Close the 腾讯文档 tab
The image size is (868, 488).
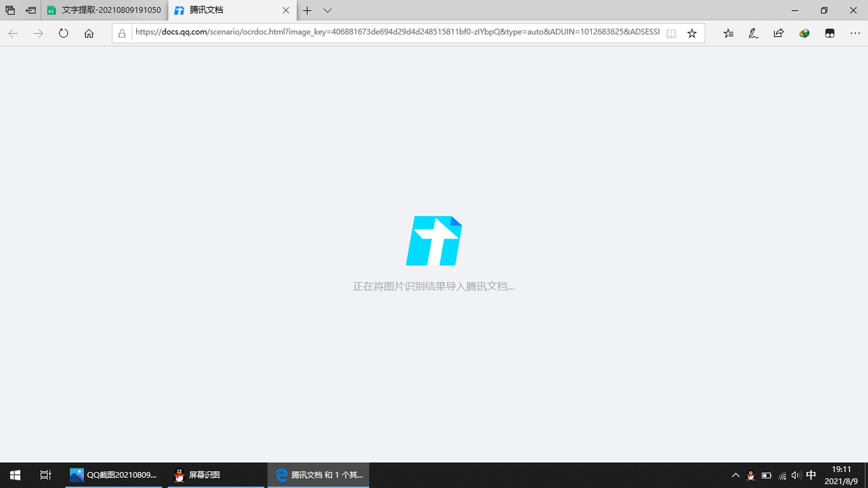click(286, 10)
